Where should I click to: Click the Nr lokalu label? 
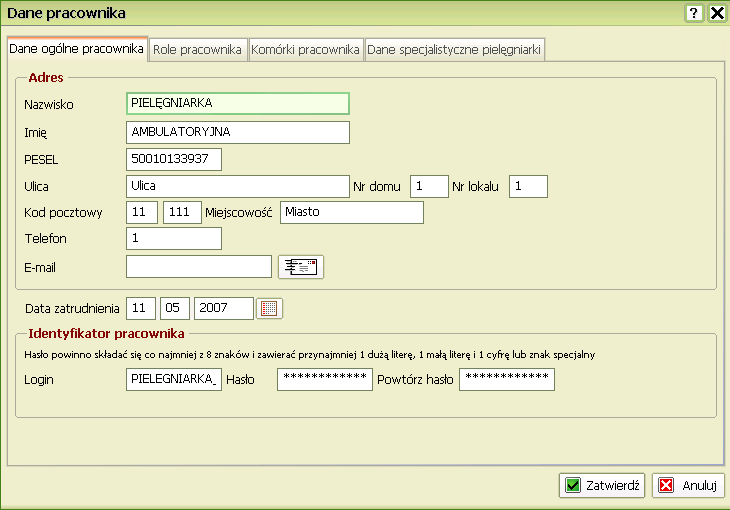tap(475, 187)
